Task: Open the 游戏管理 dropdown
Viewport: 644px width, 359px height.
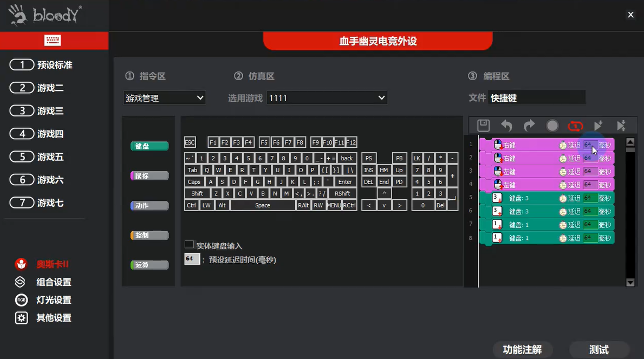Action: pyautogui.click(x=164, y=98)
